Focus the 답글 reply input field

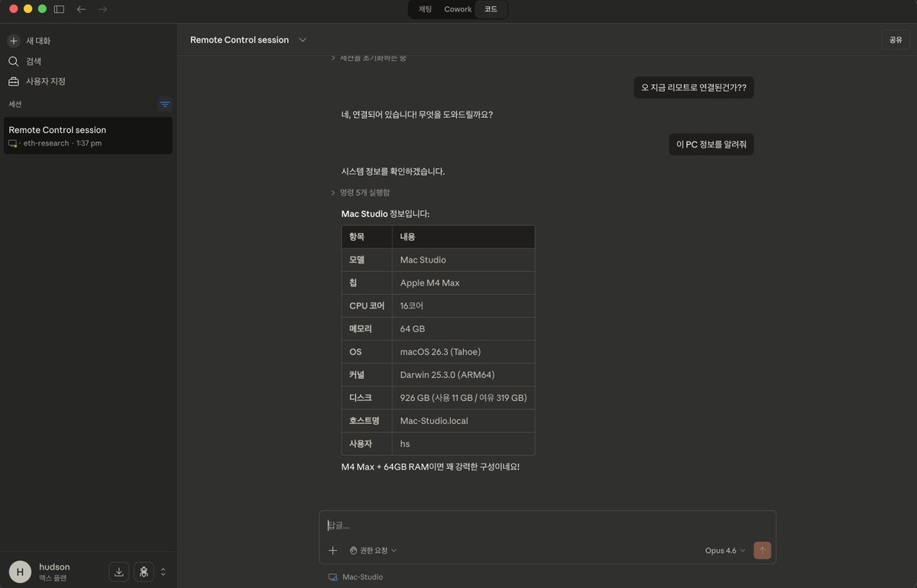coord(547,525)
